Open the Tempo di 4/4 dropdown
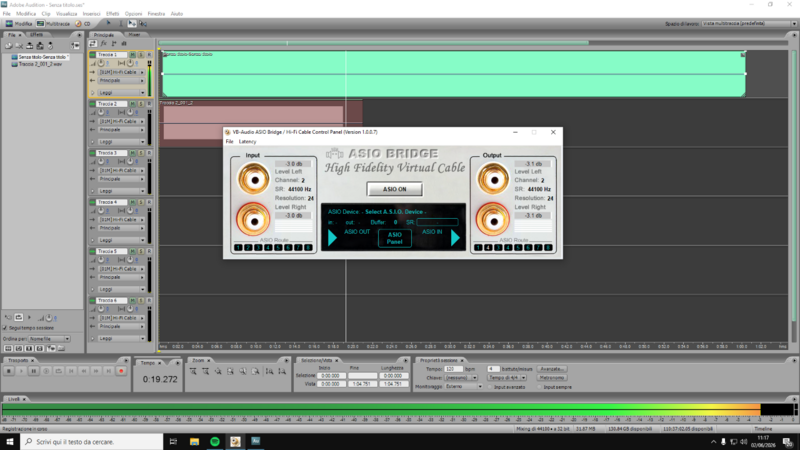Screen dimensions: 800x450 click(x=507, y=378)
